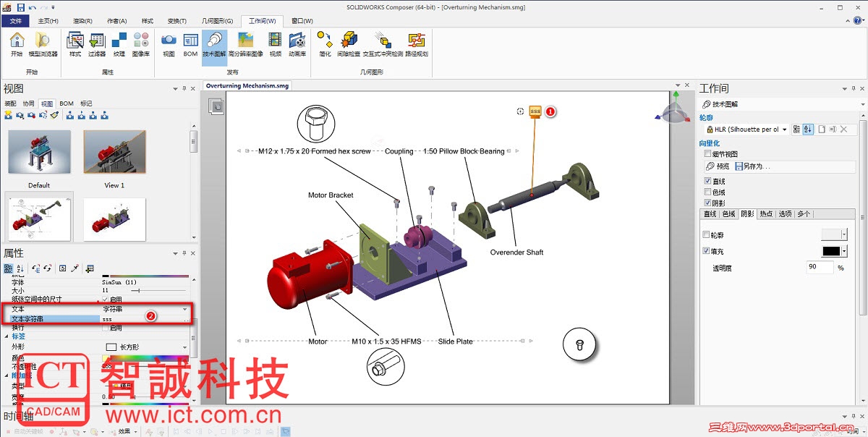Toggle the 色域 checkbox
The image size is (868, 437).
pos(707,192)
